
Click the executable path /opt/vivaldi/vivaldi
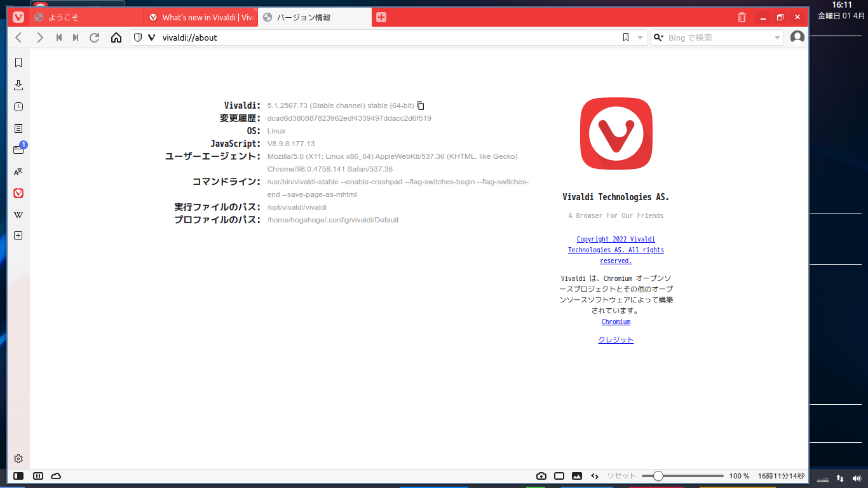tap(297, 207)
